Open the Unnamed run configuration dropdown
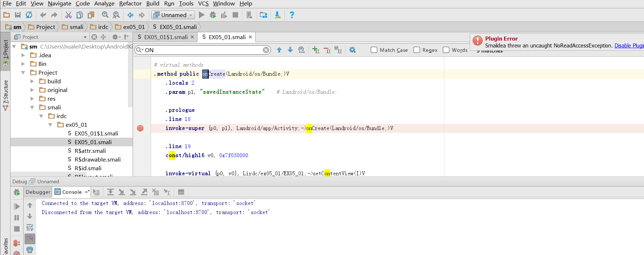644x255 pixels. click(173, 15)
